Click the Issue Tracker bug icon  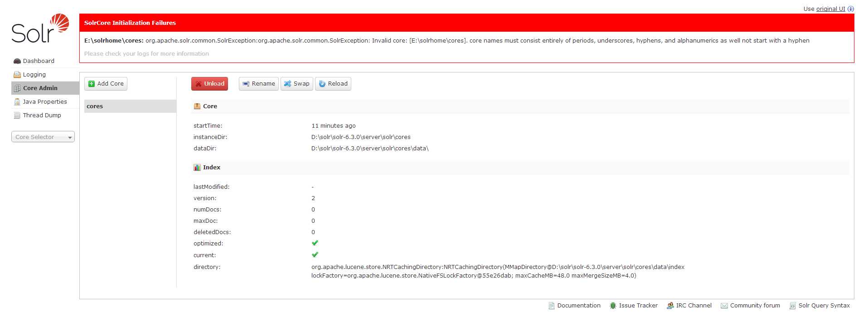pyautogui.click(x=613, y=306)
